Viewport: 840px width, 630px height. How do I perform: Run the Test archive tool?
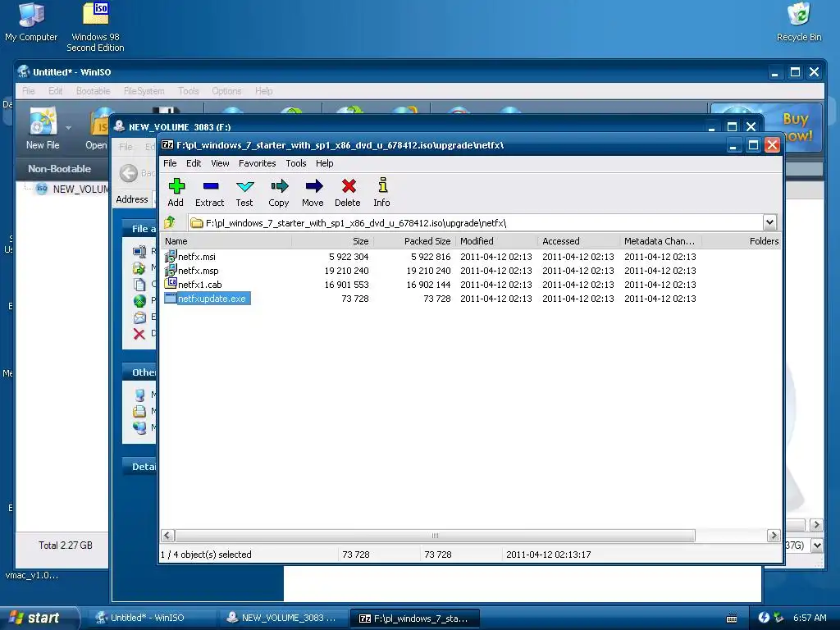pos(244,192)
